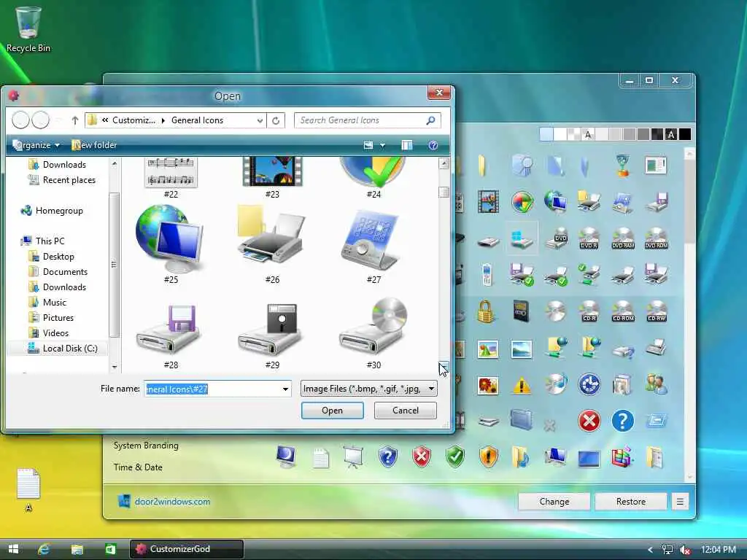Create a New folder
This screenshot has height=560, width=747.
point(94,145)
